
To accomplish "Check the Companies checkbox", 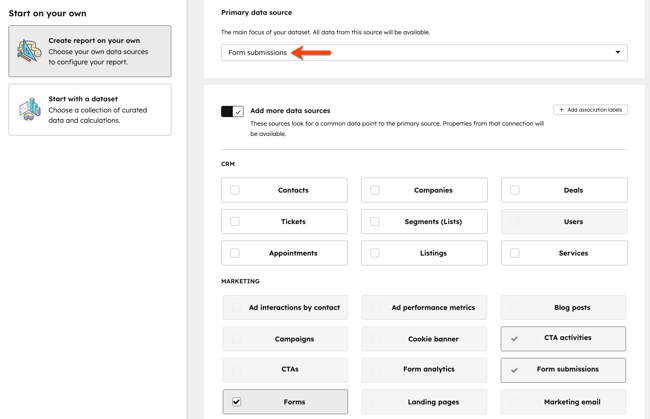I will click(375, 190).
